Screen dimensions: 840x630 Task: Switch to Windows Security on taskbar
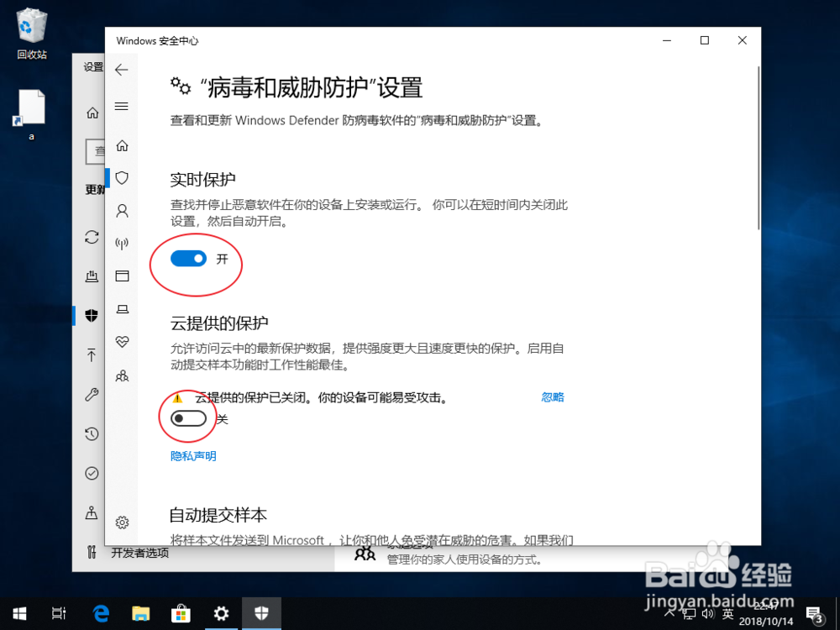261,613
